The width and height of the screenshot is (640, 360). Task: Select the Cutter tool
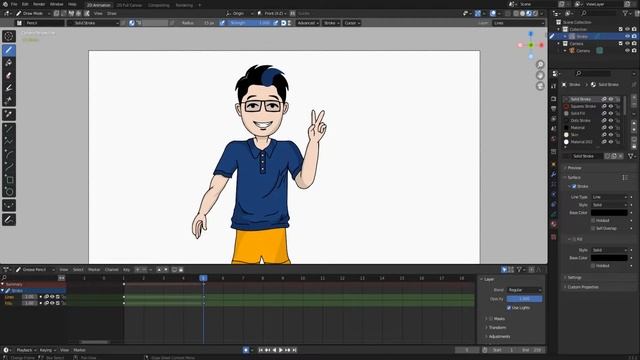click(x=9, y=101)
